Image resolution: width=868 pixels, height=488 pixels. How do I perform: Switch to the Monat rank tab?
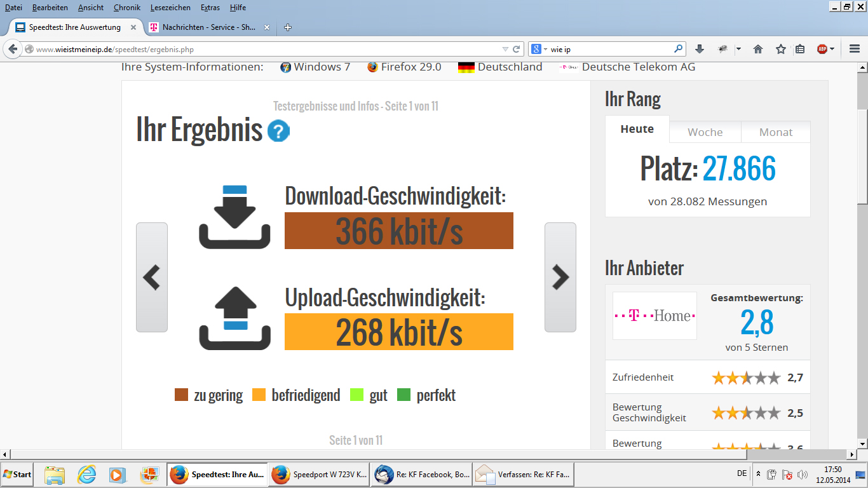pyautogui.click(x=775, y=132)
